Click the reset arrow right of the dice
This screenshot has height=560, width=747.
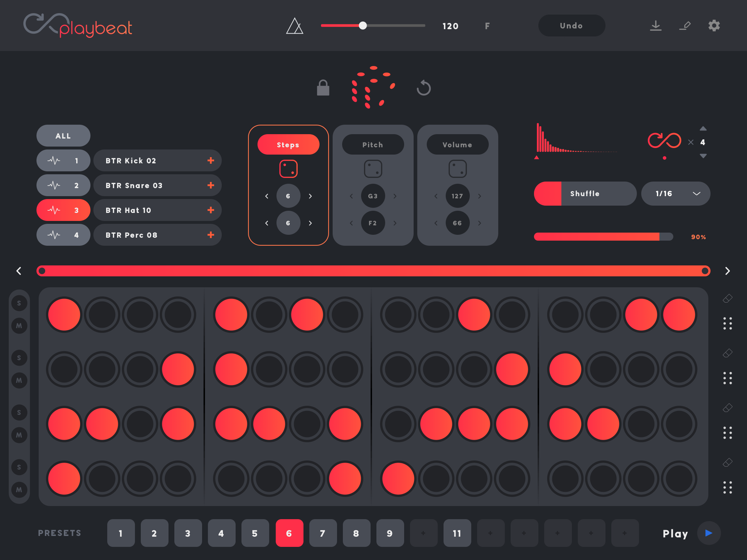click(423, 87)
